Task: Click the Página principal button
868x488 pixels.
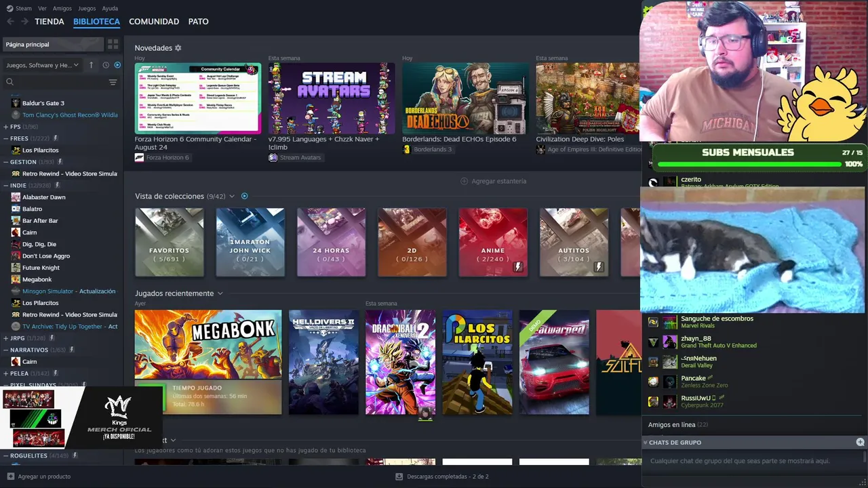Action: pos(53,44)
